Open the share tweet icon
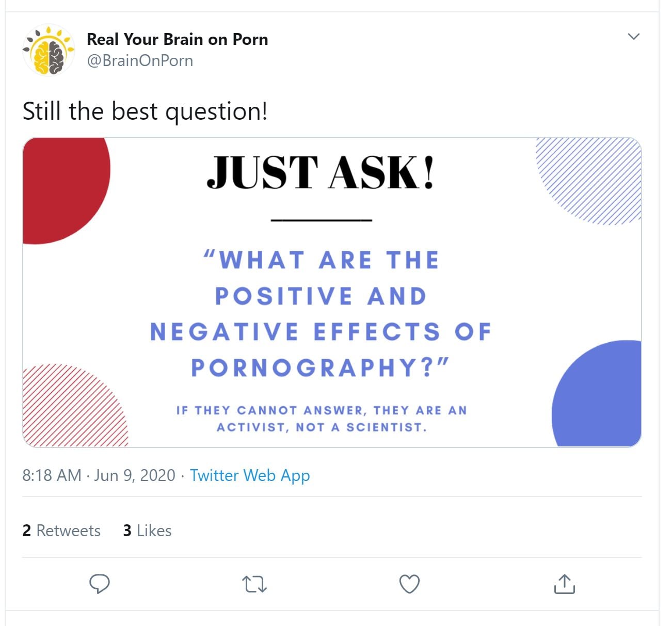Image resolution: width=672 pixels, height=626 pixels. tap(564, 584)
